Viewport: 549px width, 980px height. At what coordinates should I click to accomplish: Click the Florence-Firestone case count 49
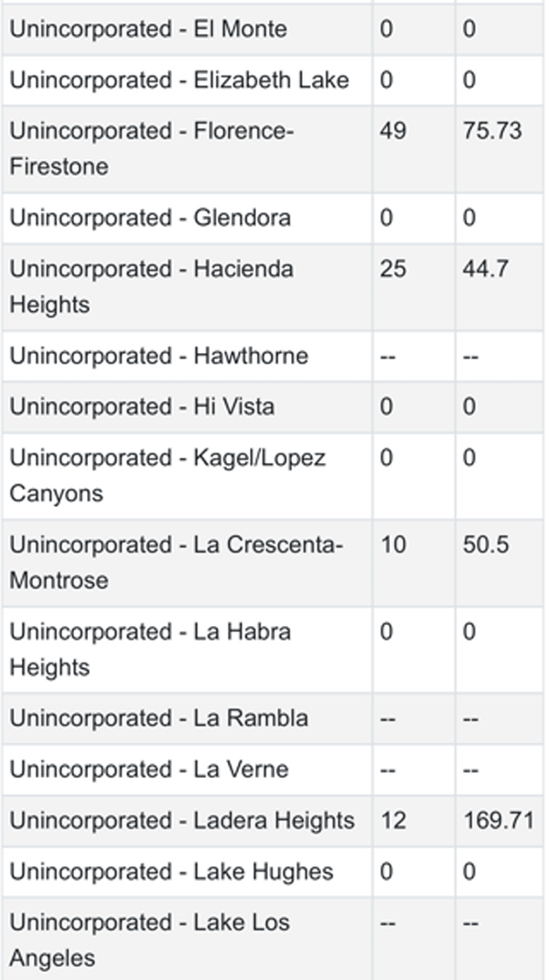click(393, 131)
